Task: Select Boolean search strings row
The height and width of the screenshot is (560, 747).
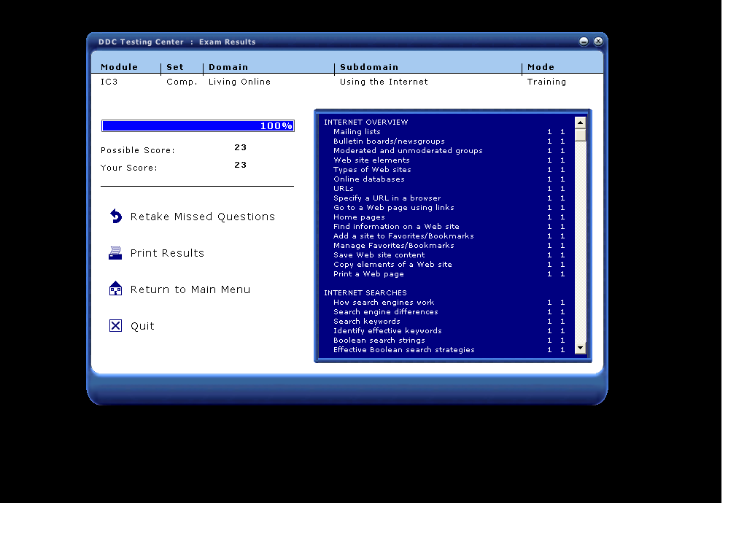Action: click(449, 341)
